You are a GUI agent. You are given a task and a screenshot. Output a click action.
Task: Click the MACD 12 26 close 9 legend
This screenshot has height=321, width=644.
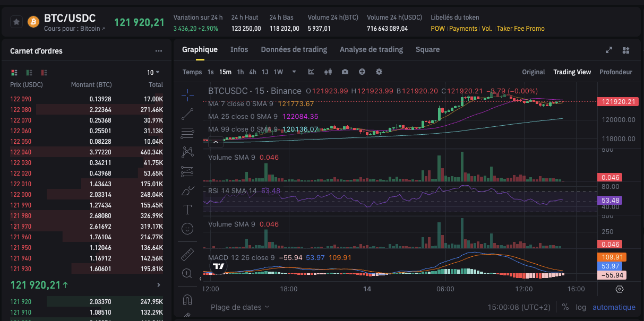point(279,257)
